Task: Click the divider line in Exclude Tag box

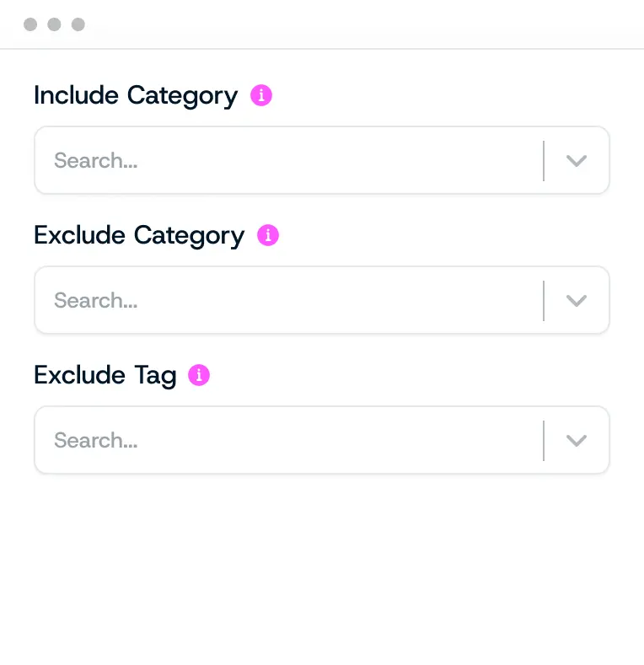Action: click(544, 441)
